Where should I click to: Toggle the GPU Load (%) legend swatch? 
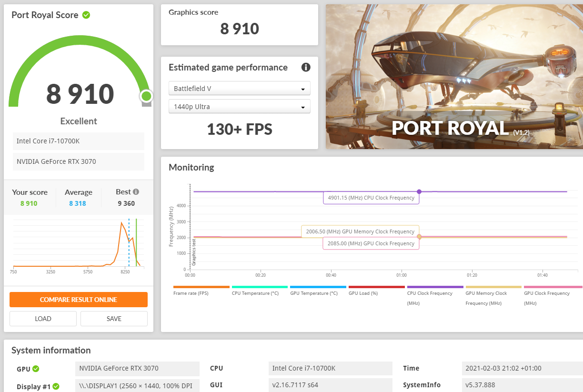[377, 287]
